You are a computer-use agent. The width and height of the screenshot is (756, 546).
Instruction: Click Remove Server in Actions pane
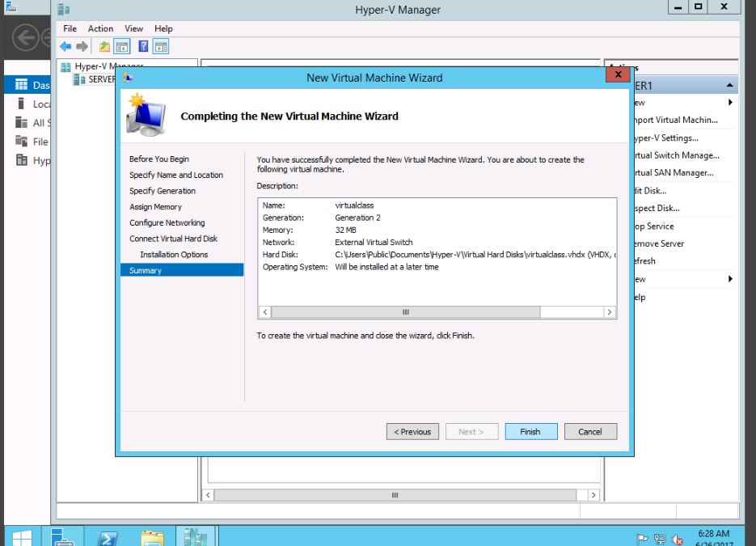click(659, 243)
